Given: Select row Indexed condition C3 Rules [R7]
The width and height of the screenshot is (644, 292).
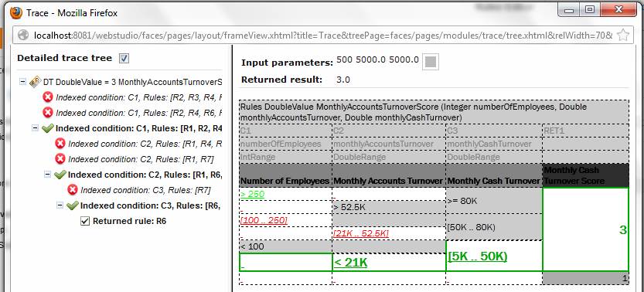Looking at the screenshot, I should pos(145,190).
